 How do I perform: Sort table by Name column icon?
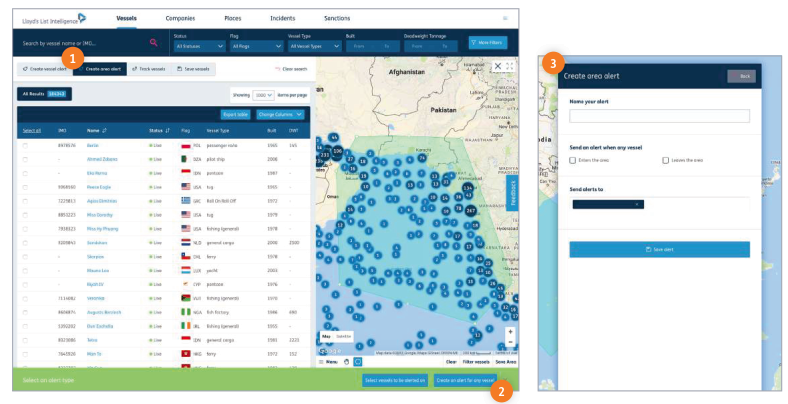pyautogui.click(x=105, y=131)
